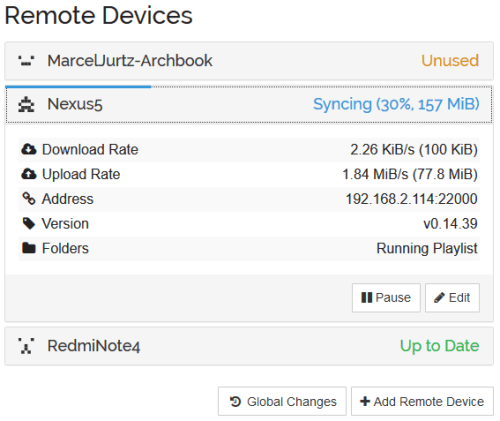This screenshot has height=421, width=500.
Task: Click the MarcelJurtz-Archbook device identicon
Action: click(x=26, y=61)
